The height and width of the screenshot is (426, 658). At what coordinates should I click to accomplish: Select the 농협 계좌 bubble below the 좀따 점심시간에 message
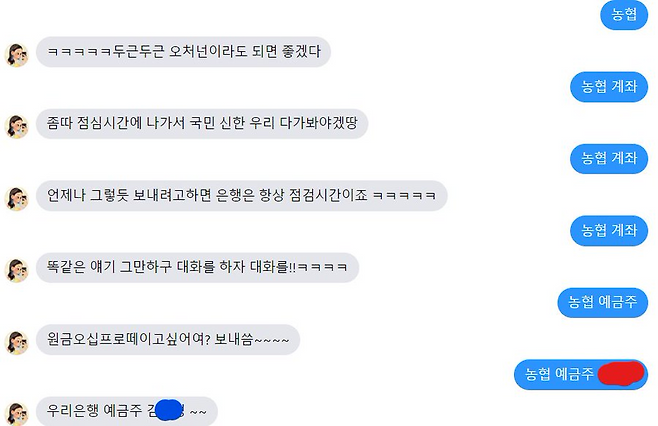pyautogui.click(x=609, y=159)
